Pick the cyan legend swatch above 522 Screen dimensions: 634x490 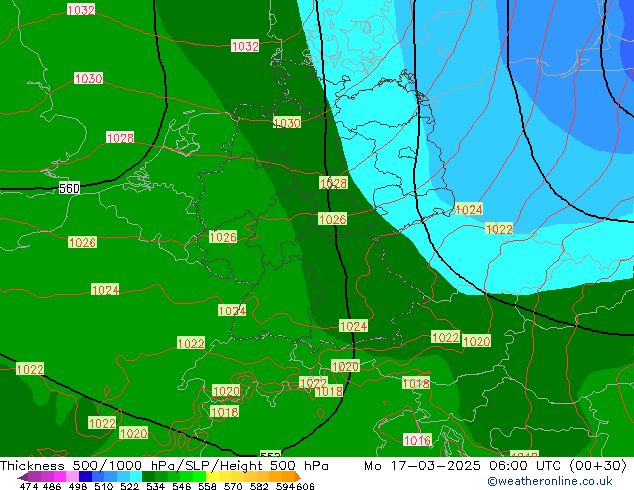click(x=135, y=477)
